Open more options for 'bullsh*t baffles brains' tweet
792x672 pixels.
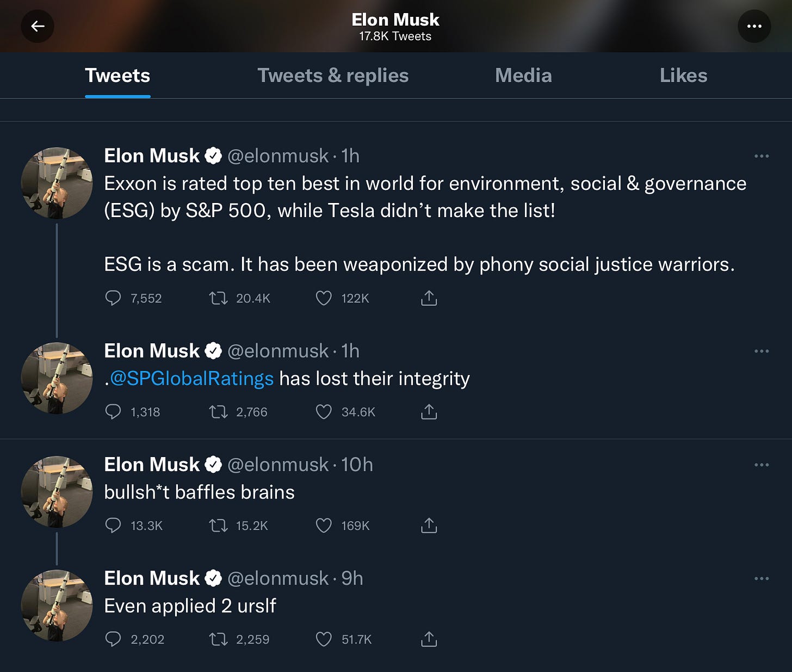pos(762,465)
